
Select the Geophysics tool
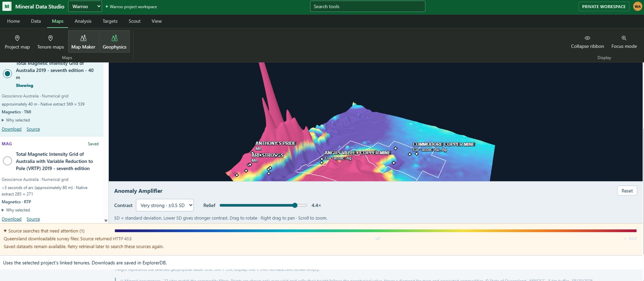click(115, 42)
